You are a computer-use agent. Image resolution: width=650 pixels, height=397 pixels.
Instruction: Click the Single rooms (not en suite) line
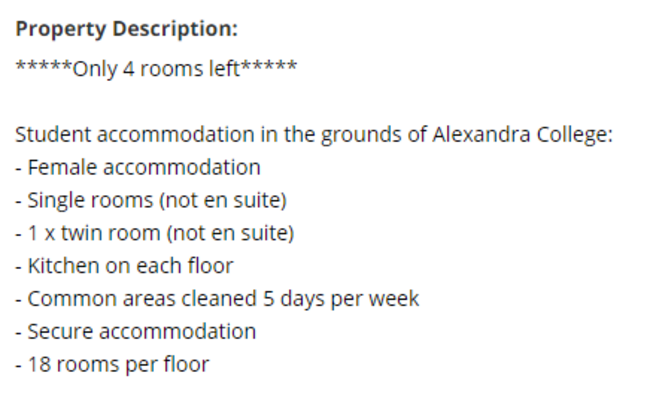pyautogui.click(x=151, y=201)
